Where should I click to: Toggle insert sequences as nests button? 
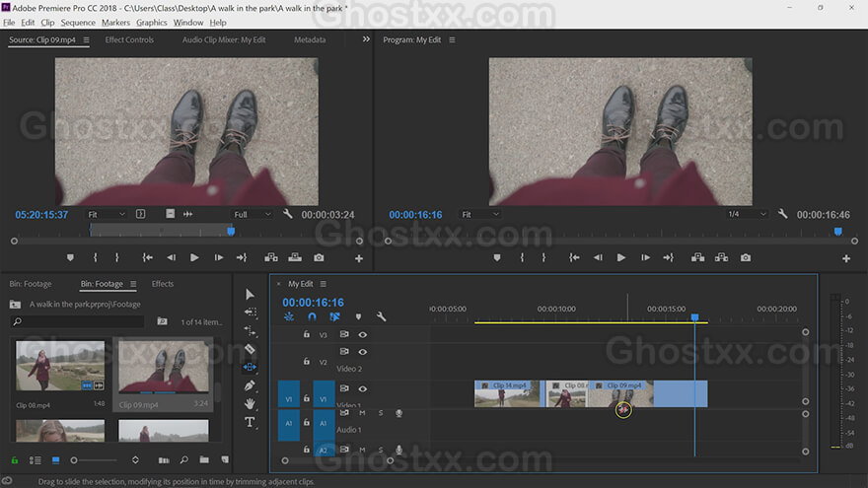click(x=289, y=316)
